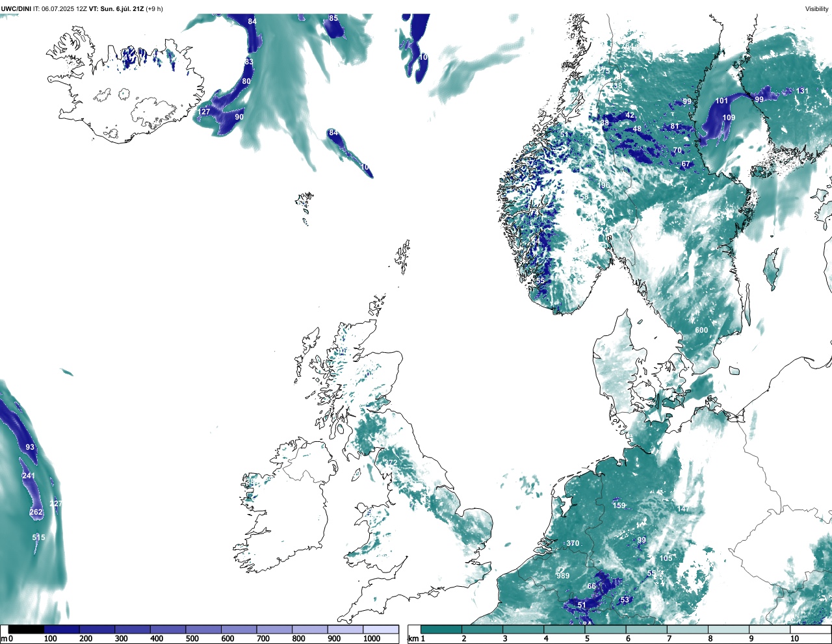Select the 100–200 m dark blue legend swatch
The width and height of the screenshot is (832, 644).
(x=61, y=629)
